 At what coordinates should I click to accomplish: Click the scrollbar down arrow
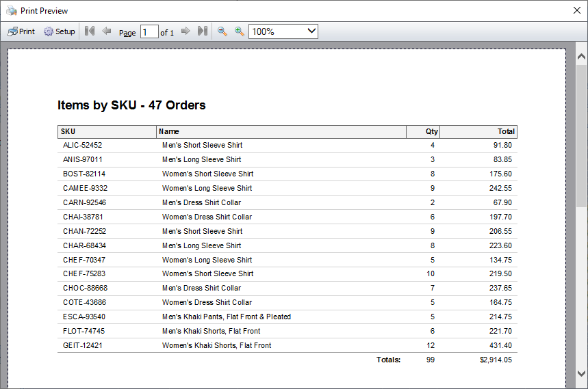[581, 373]
